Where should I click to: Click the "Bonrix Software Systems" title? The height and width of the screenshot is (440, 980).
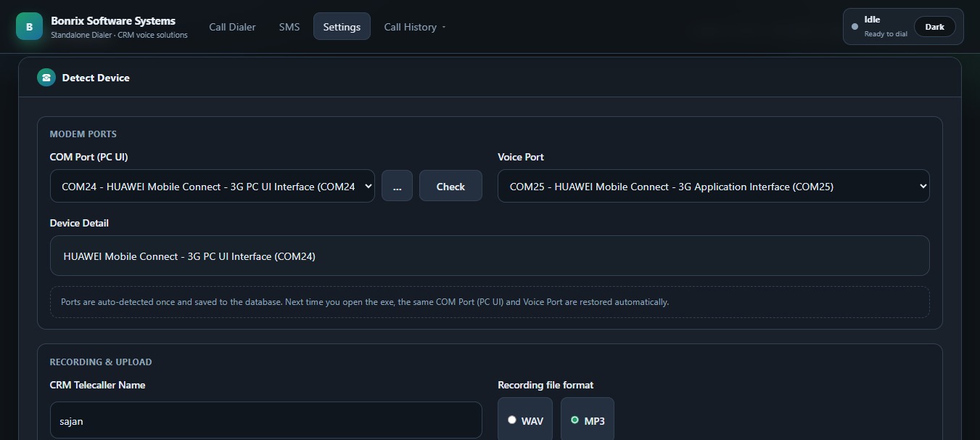(x=113, y=21)
